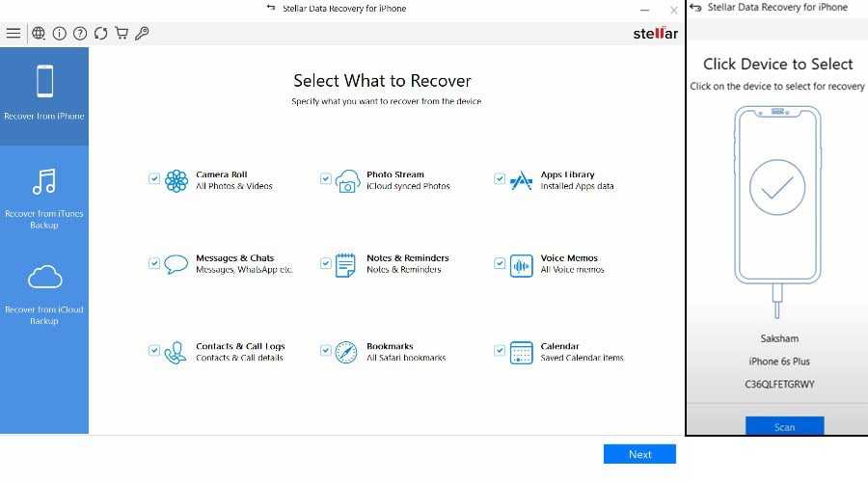Select Recover from iCloud Backup option
This screenshot has height=482, width=868.
pos(44,295)
